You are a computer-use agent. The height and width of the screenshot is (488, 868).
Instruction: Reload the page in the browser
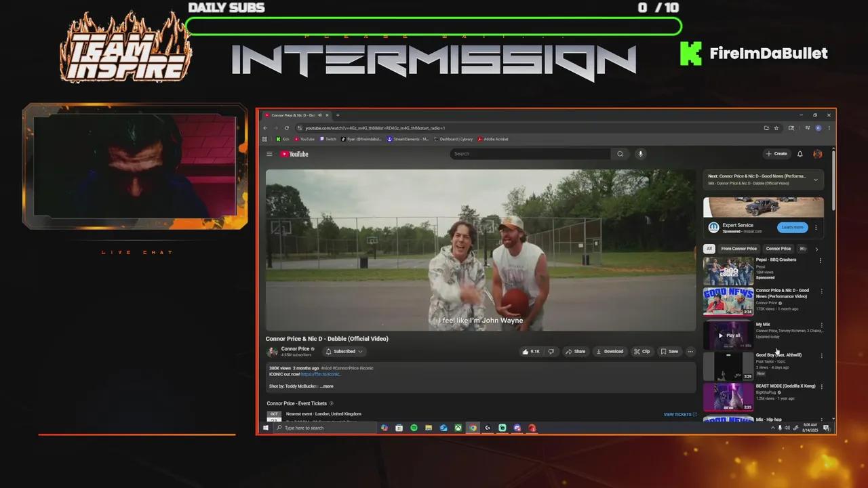(x=287, y=128)
